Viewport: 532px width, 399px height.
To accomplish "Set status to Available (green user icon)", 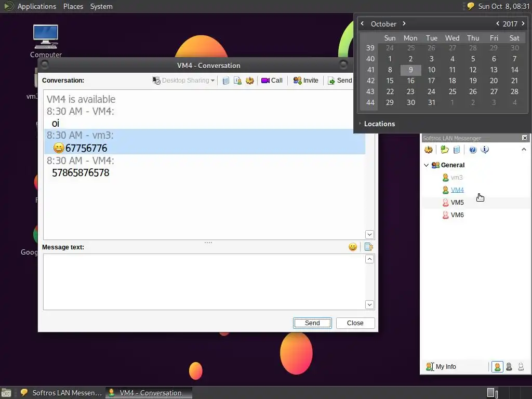I will (x=497, y=366).
